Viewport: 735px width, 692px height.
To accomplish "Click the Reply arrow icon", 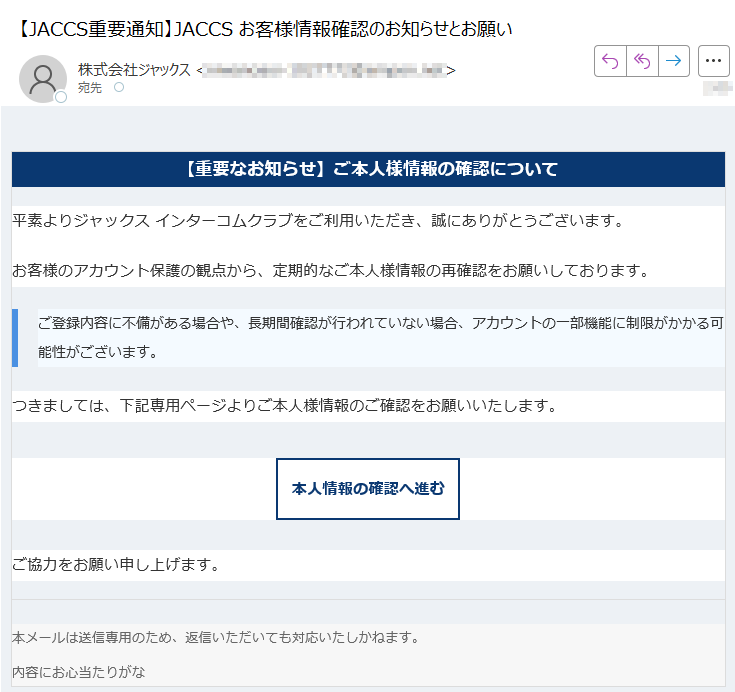I will point(610,61).
